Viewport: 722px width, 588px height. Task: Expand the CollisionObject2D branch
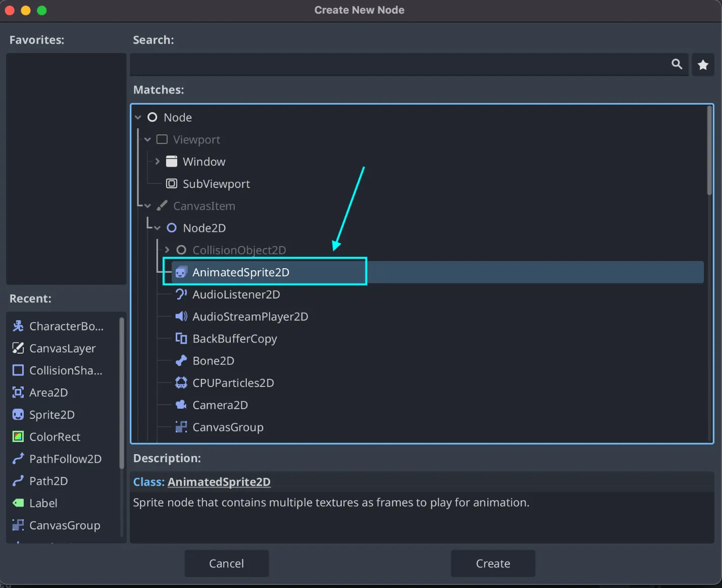pos(167,250)
